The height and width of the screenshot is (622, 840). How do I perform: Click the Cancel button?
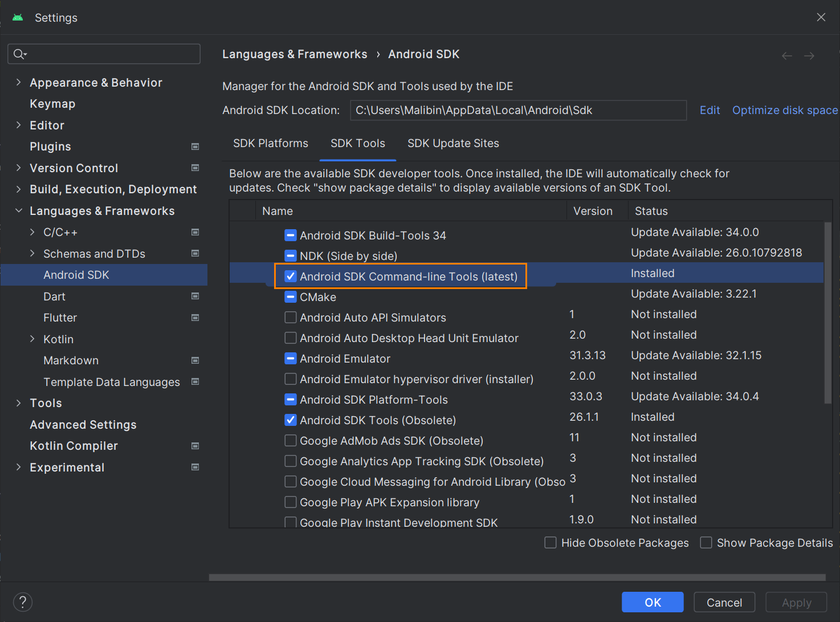[x=724, y=602]
